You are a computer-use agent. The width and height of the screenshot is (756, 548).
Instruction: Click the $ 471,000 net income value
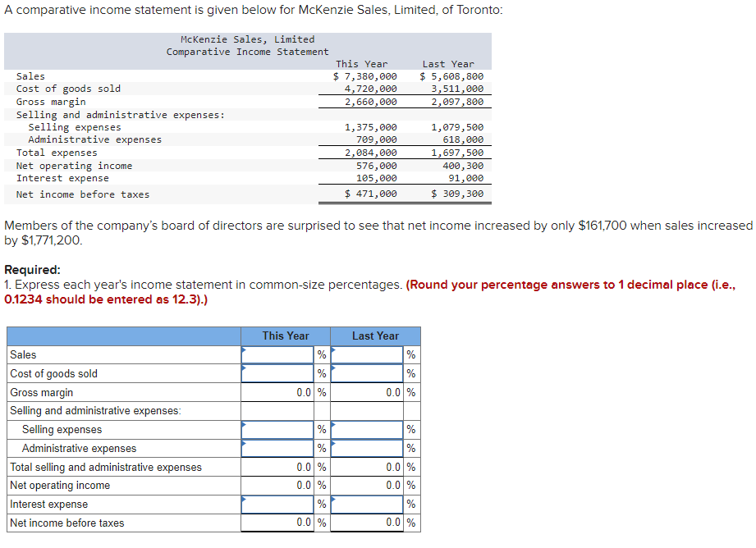click(x=371, y=194)
